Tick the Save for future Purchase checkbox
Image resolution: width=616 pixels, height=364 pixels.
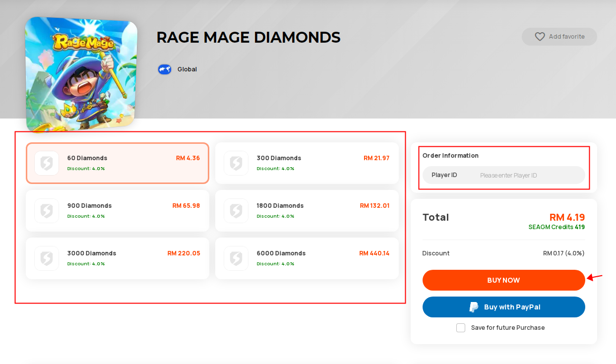[461, 328]
